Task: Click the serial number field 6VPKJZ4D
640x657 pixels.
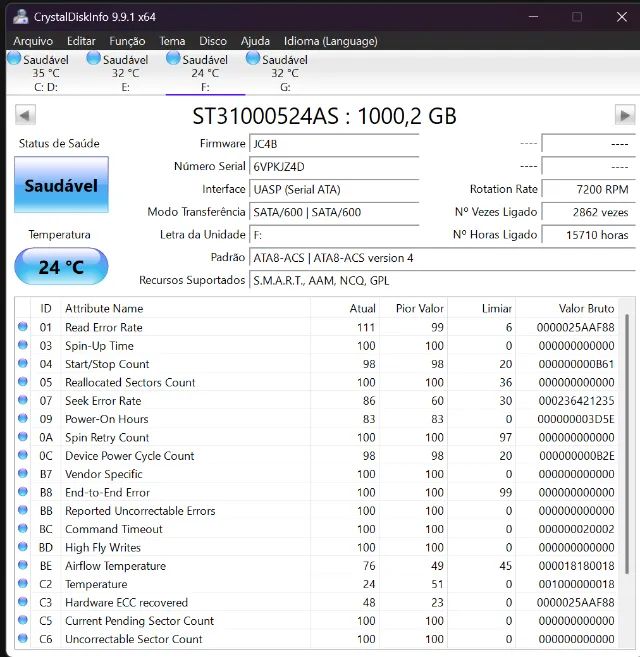Action: 334,166
